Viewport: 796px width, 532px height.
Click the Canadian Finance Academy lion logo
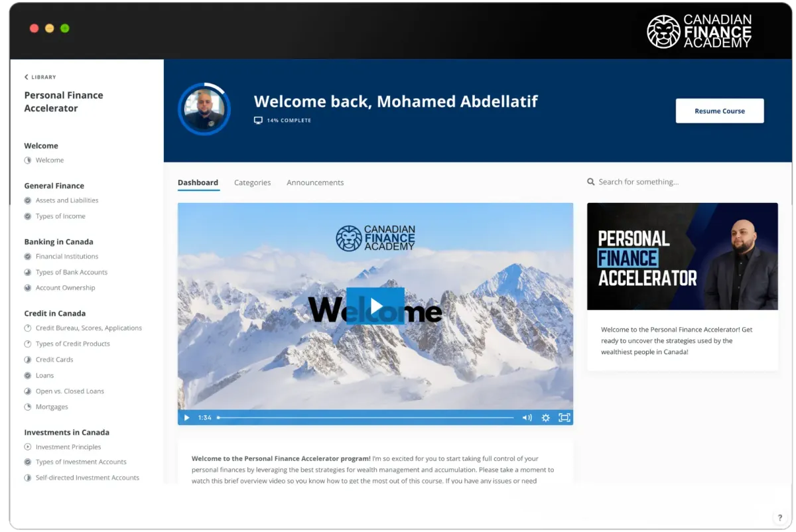pos(663,31)
